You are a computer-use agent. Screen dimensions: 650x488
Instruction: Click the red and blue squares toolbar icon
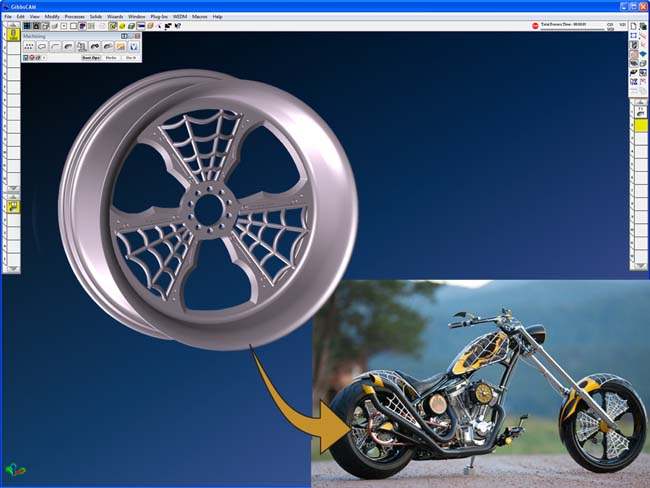82,26
